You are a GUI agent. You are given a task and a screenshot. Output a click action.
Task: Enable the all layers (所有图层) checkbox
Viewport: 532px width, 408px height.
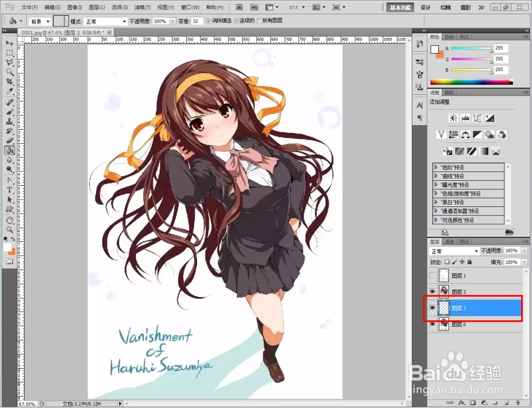pos(259,21)
